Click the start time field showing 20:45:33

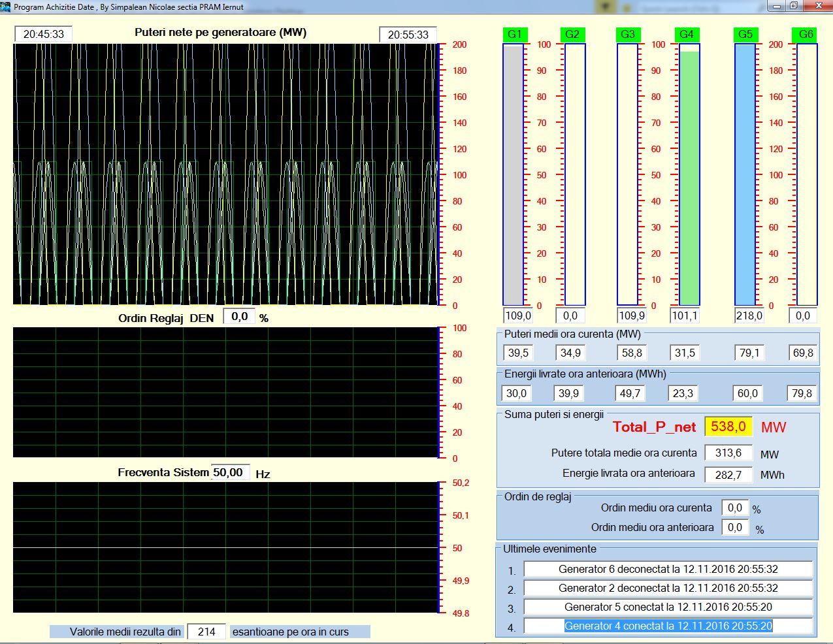coord(44,35)
